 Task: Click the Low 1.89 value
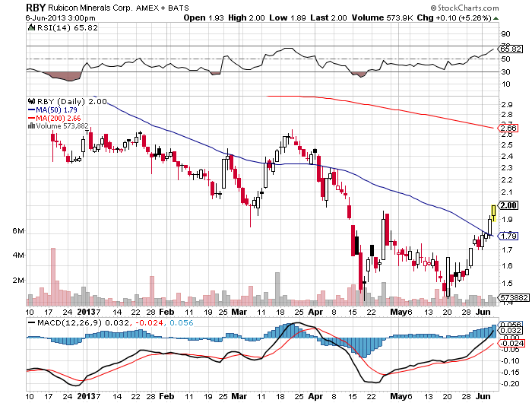[x=287, y=17]
